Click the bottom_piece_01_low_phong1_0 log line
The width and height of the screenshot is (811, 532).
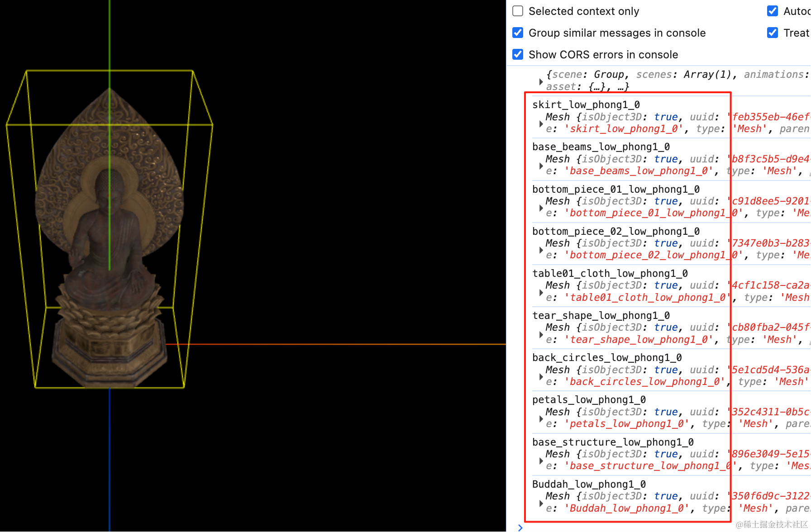616,189
